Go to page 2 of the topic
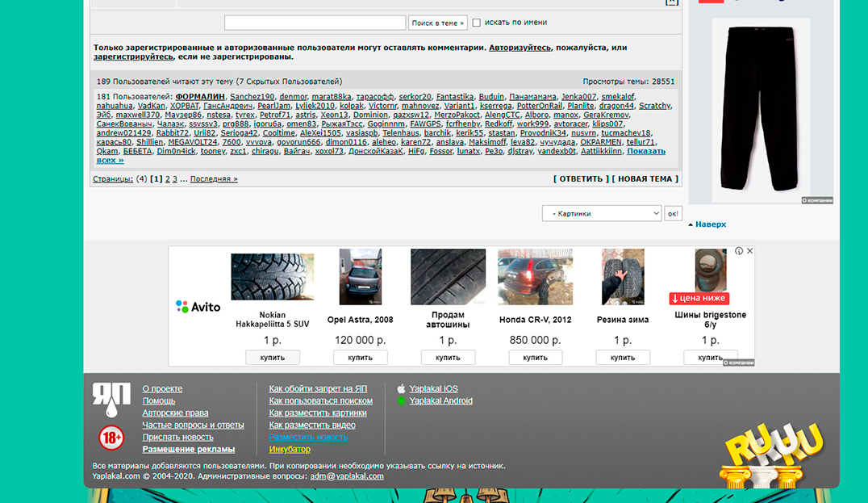This screenshot has width=868, height=503. point(168,179)
